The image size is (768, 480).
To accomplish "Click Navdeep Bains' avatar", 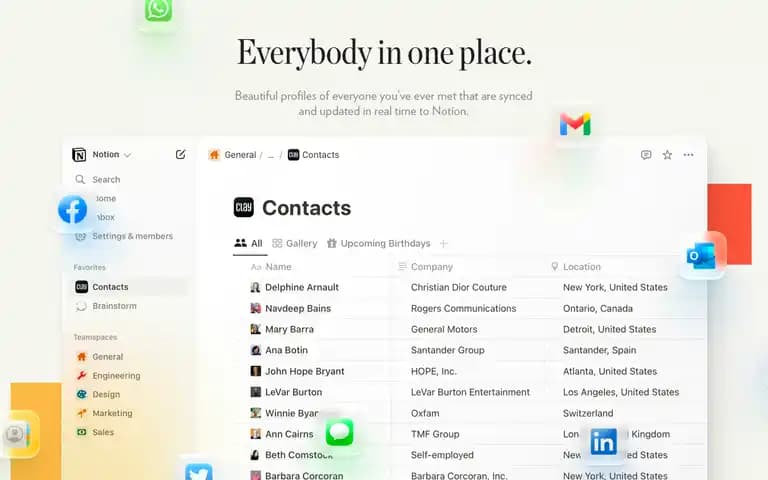I will click(255, 308).
